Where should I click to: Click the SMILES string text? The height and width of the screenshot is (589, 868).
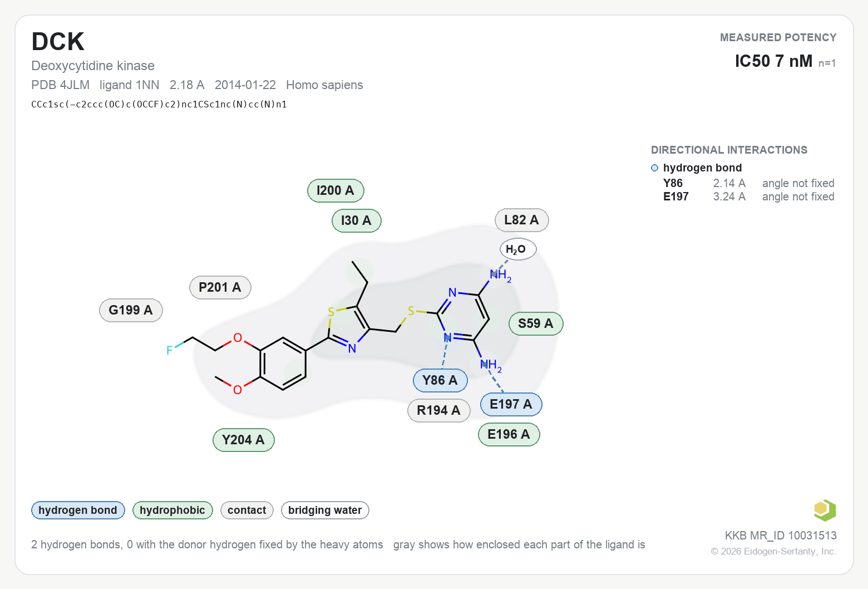point(159,104)
